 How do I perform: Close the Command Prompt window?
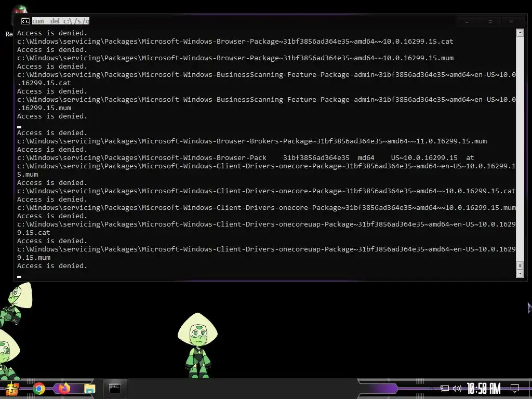[x=511, y=21]
